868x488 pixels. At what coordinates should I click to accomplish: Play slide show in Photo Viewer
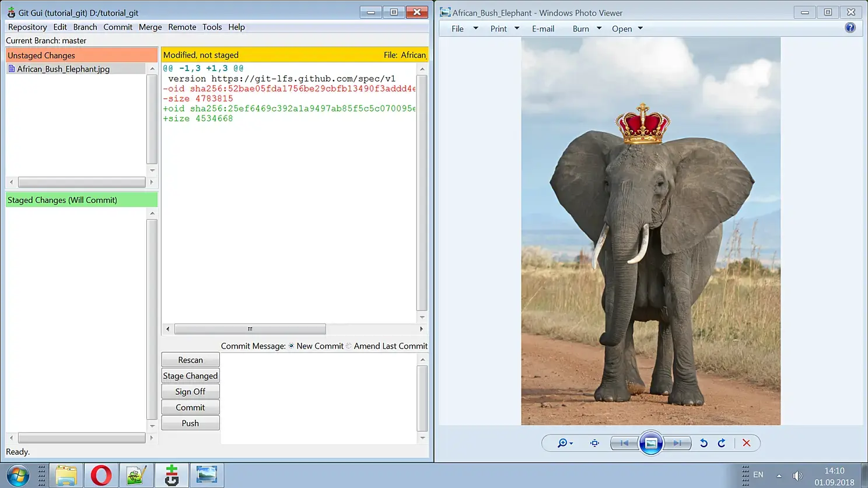pyautogui.click(x=651, y=443)
